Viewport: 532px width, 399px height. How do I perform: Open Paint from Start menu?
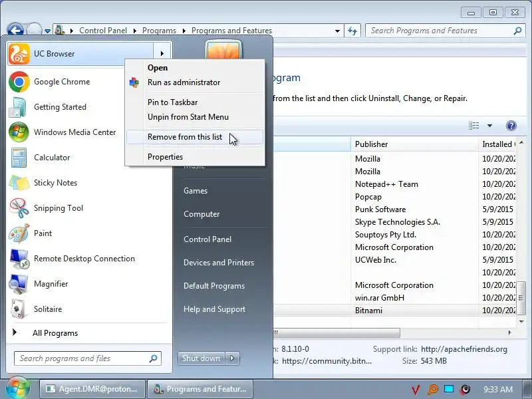click(43, 233)
